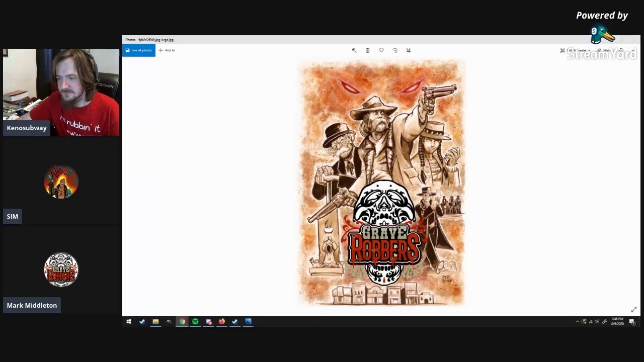The height and width of the screenshot is (362, 644).
Task: Click the zoom magnifier icon in Photos
Action: [x=354, y=50]
